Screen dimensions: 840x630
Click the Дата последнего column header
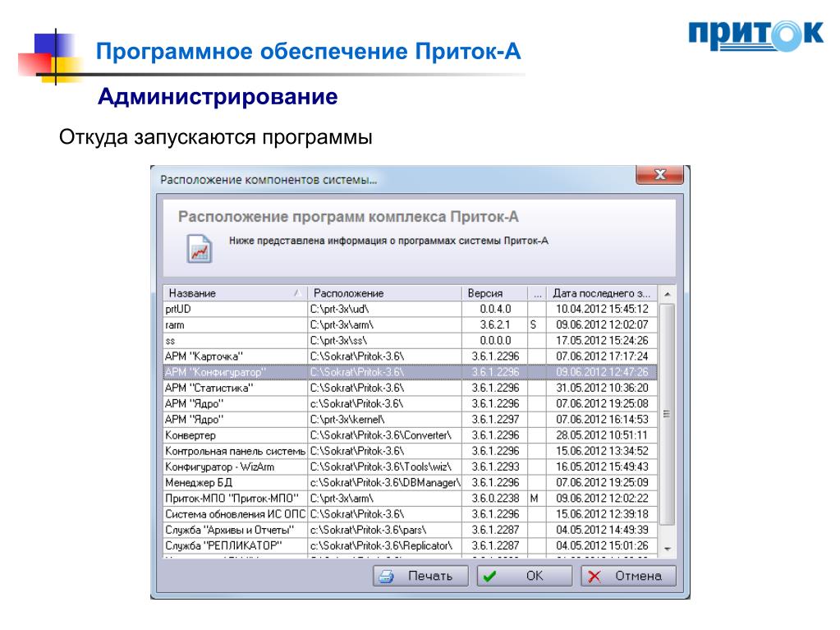[602, 293]
